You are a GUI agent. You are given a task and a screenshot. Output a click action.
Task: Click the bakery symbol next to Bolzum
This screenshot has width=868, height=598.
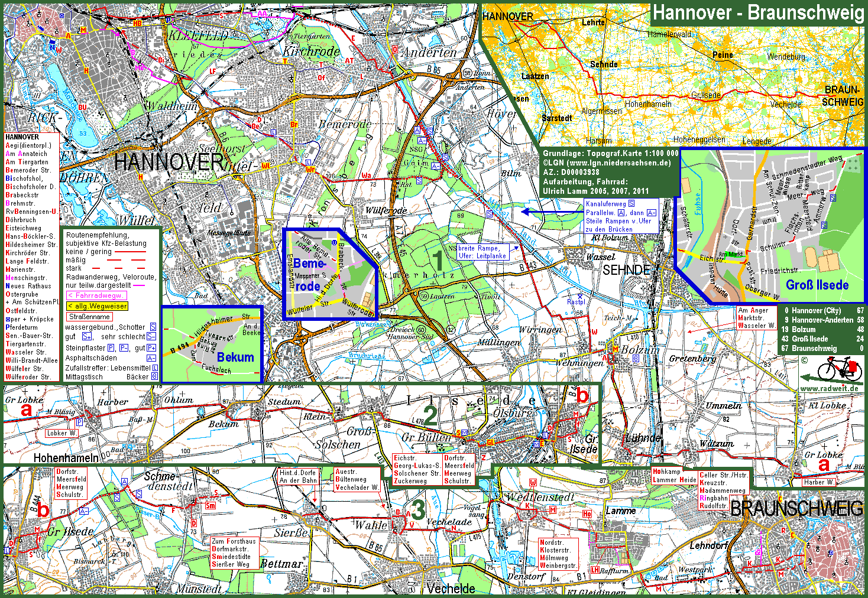click(636, 358)
